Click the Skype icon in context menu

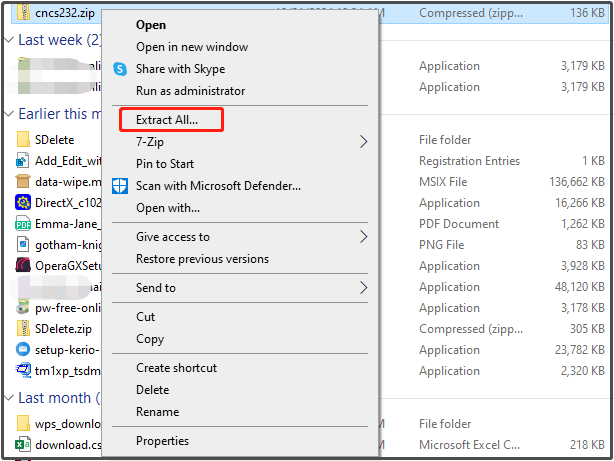pos(120,69)
